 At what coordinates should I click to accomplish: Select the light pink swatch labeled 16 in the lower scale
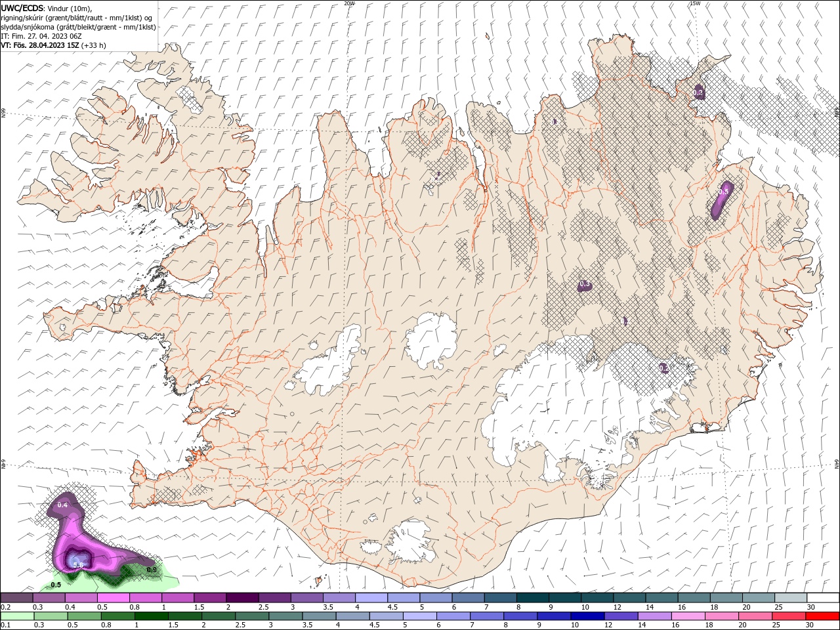click(688, 616)
